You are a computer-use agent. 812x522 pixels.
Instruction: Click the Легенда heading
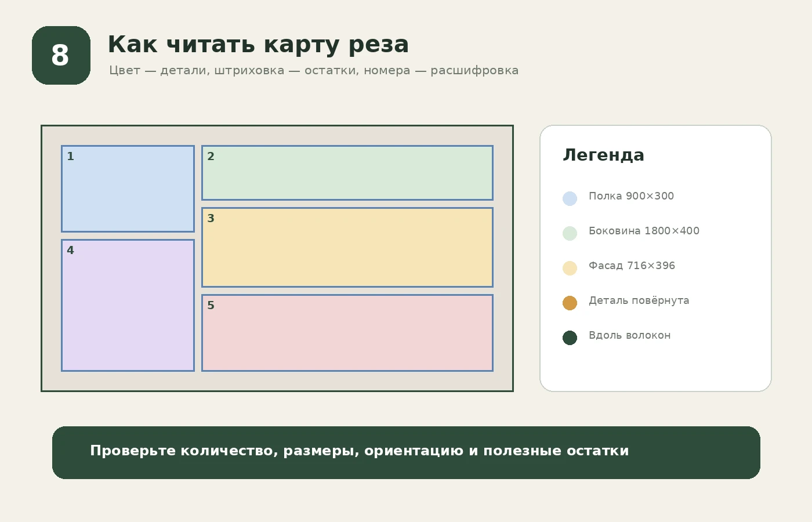coord(603,155)
